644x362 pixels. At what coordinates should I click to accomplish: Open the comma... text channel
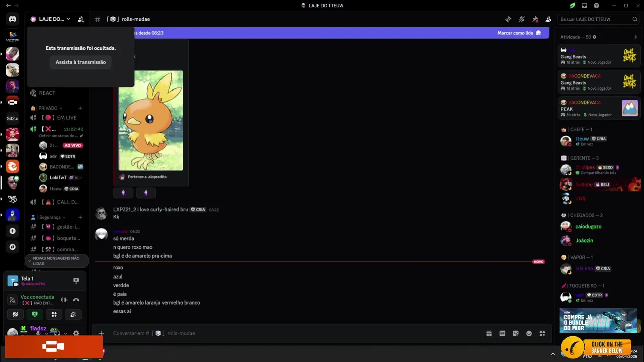(55, 249)
